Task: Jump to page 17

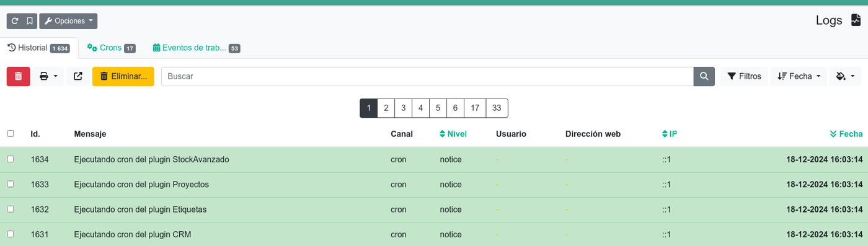Action: pyautogui.click(x=475, y=108)
